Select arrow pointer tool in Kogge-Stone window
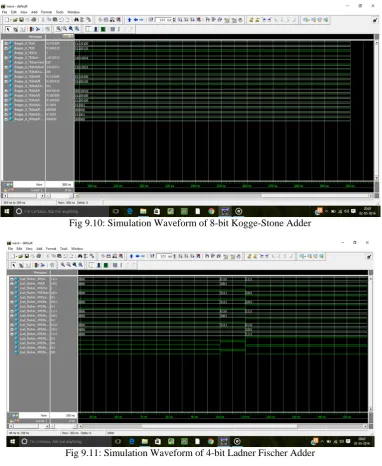The width and height of the screenshot is (382, 466). (x=8, y=29)
